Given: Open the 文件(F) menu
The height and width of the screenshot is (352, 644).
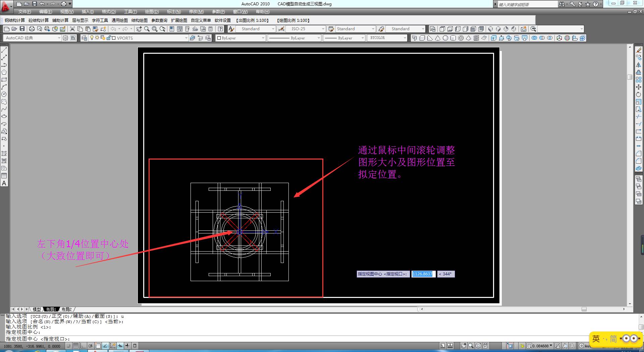Looking at the screenshot, I should click(x=24, y=12).
